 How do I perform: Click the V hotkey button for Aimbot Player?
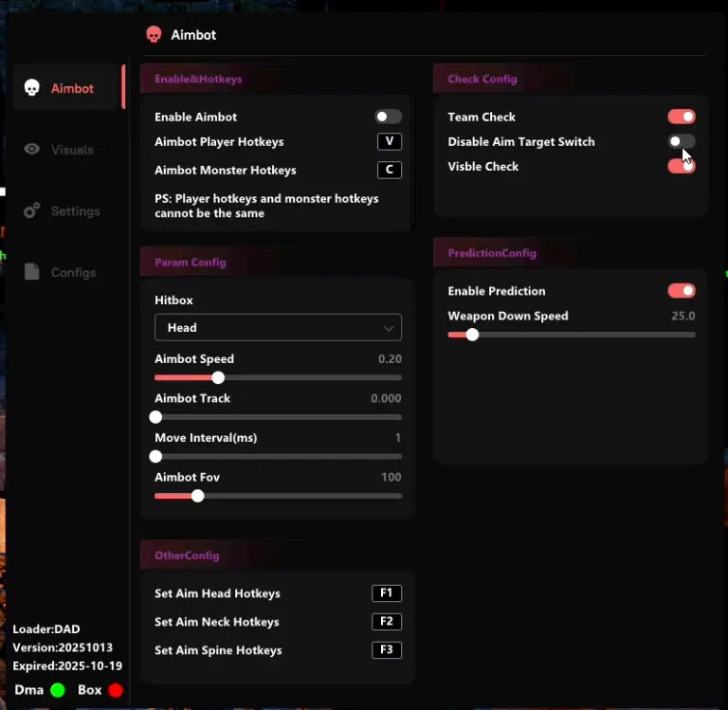[x=389, y=141]
